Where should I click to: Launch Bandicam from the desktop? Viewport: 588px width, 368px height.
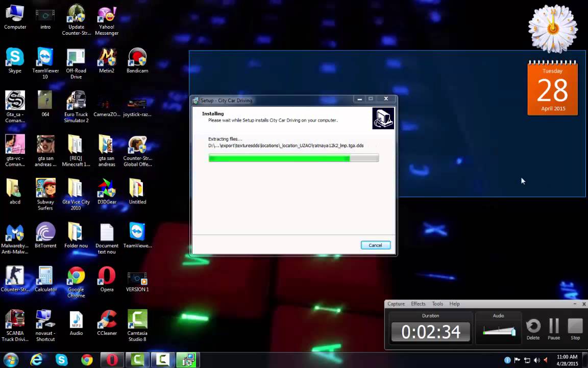coord(137,60)
